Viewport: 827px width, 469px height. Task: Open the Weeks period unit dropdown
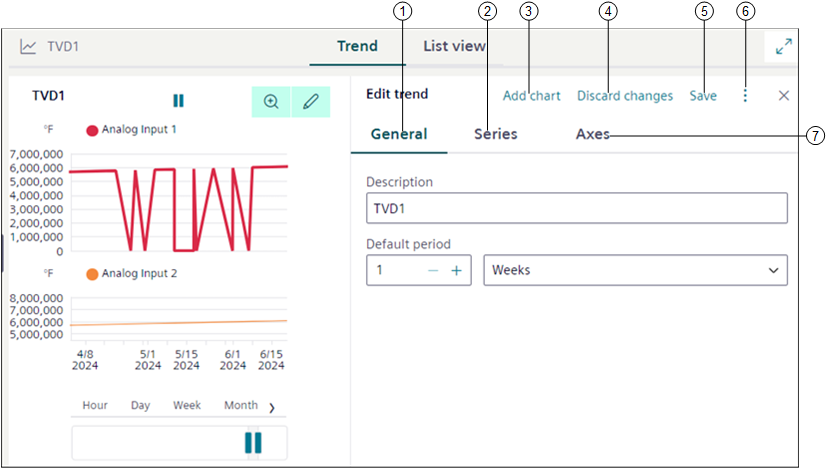(635, 271)
